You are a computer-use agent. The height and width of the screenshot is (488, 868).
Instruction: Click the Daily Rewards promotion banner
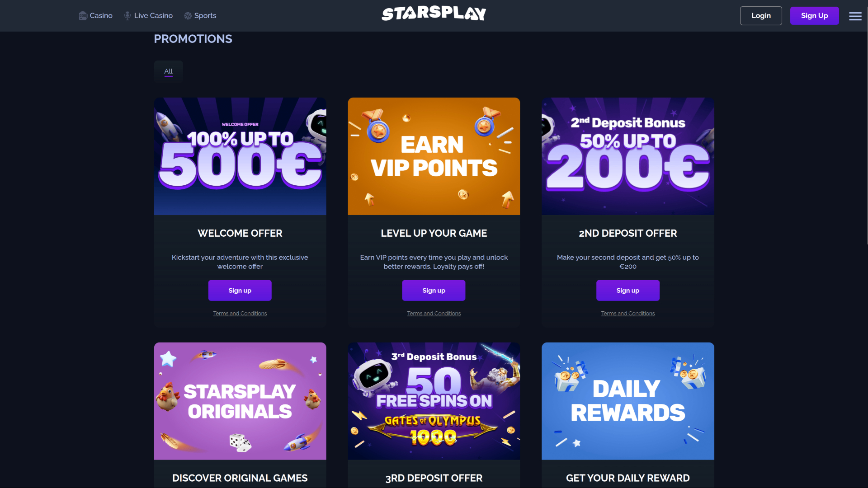(x=627, y=401)
